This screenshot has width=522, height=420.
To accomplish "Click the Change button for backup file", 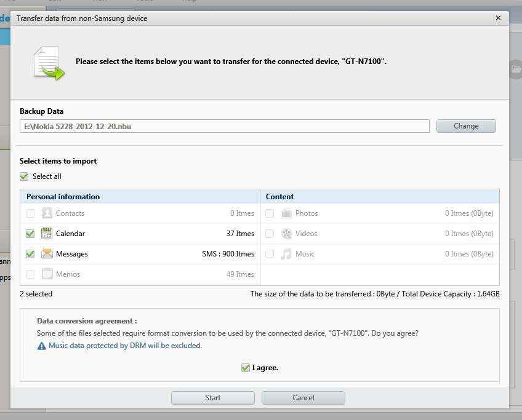I will tap(466, 126).
